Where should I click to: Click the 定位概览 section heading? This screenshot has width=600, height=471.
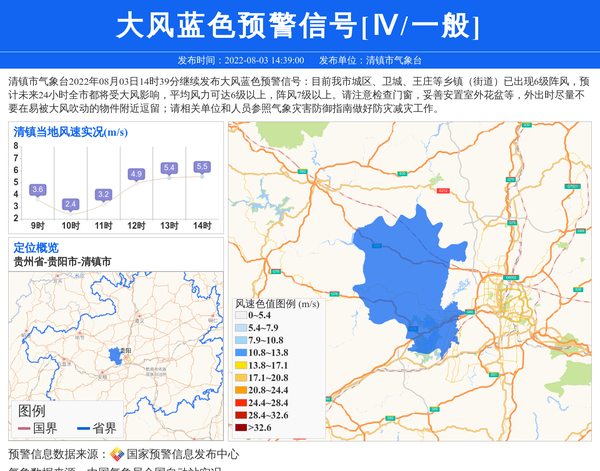[36, 247]
